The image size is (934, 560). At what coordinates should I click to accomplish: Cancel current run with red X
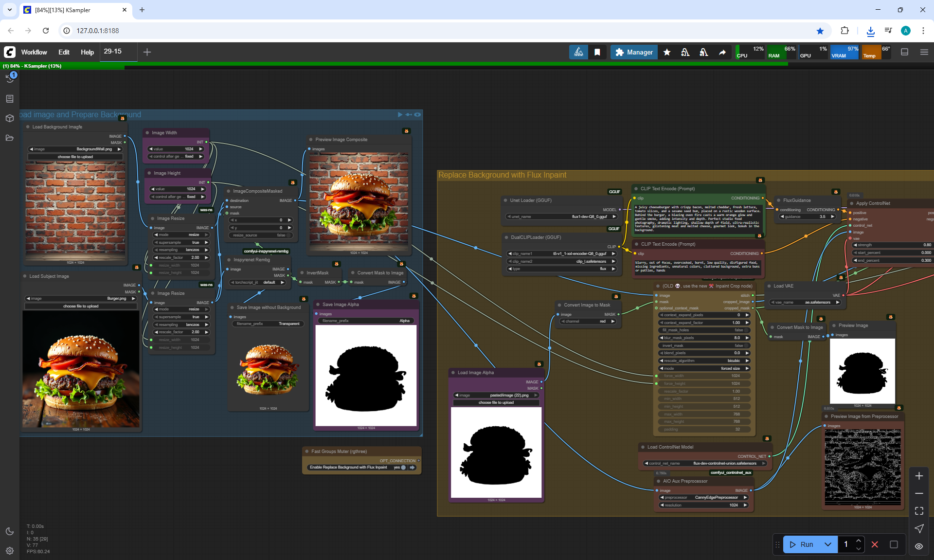[875, 544]
